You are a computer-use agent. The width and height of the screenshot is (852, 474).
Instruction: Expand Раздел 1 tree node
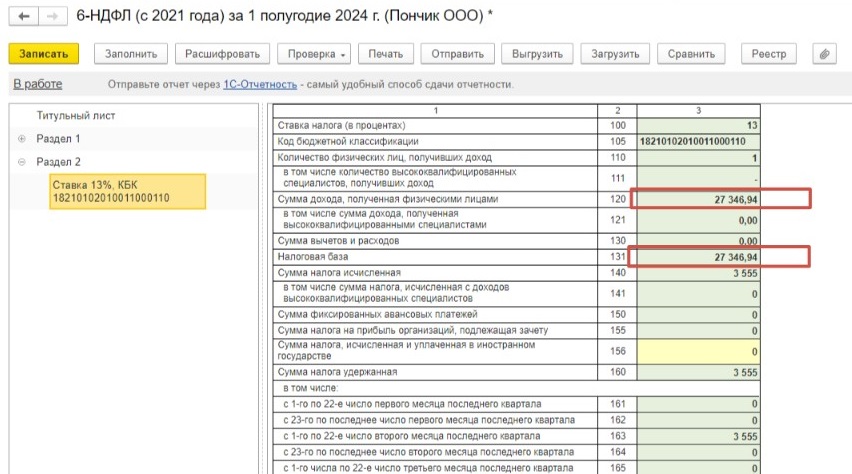[x=22, y=139]
